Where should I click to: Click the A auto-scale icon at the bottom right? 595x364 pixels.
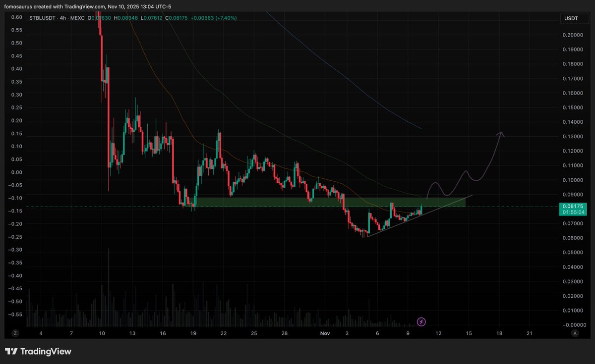(575, 333)
